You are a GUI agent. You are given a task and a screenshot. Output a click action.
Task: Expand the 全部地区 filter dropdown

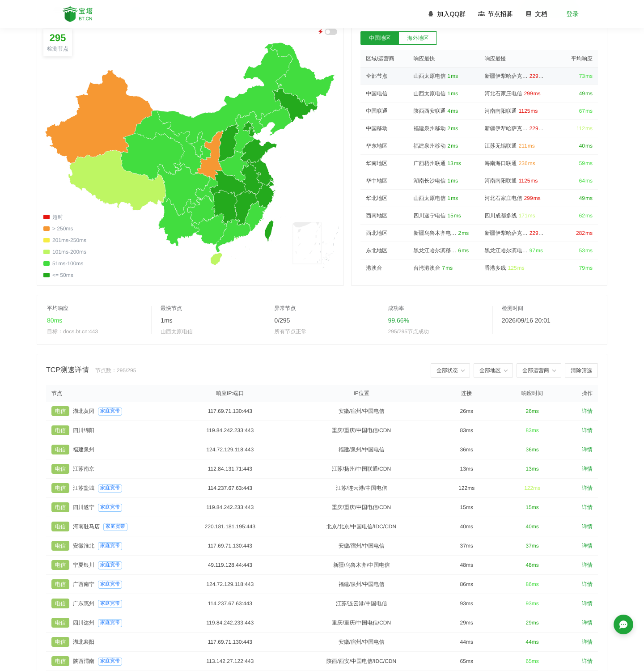point(493,370)
